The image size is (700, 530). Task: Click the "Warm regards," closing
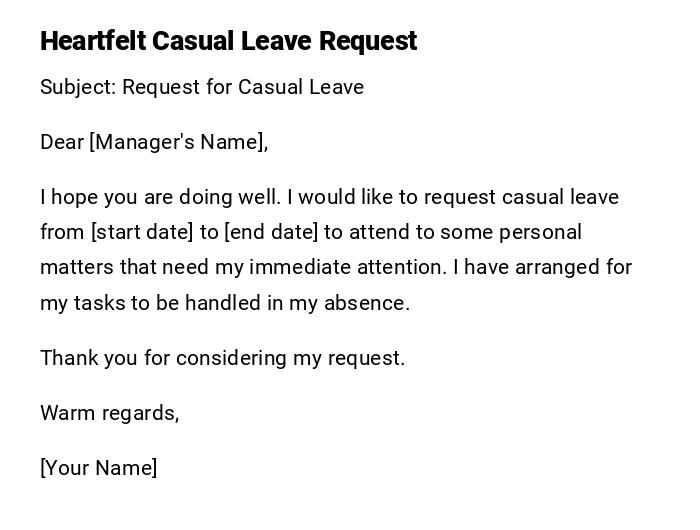pos(110,412)
